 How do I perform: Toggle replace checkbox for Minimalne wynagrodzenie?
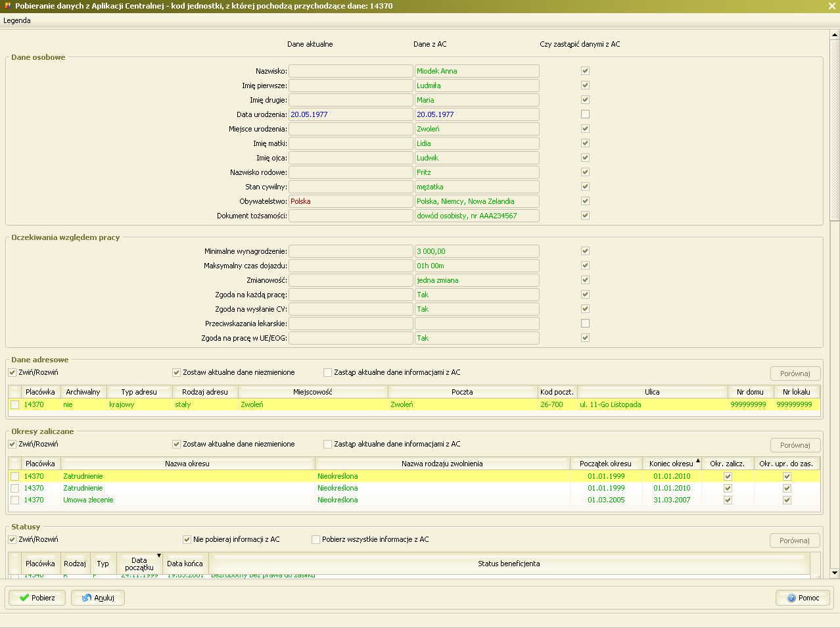(x=585, y=251)
